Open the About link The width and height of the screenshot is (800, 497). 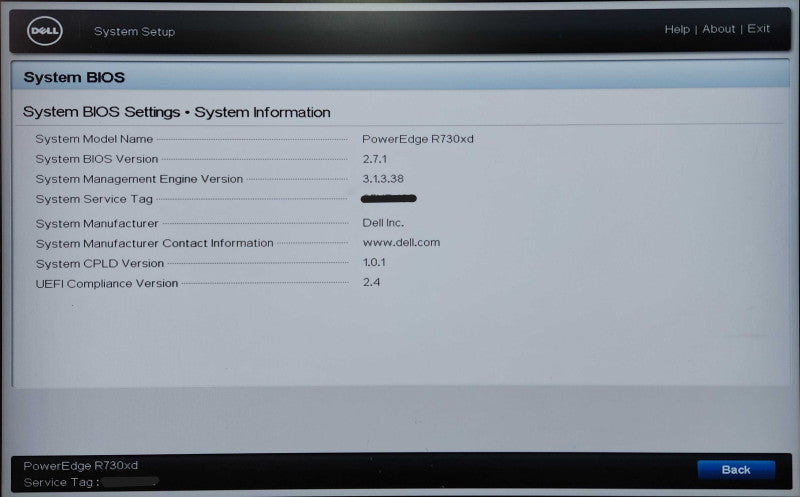(718, 29)
